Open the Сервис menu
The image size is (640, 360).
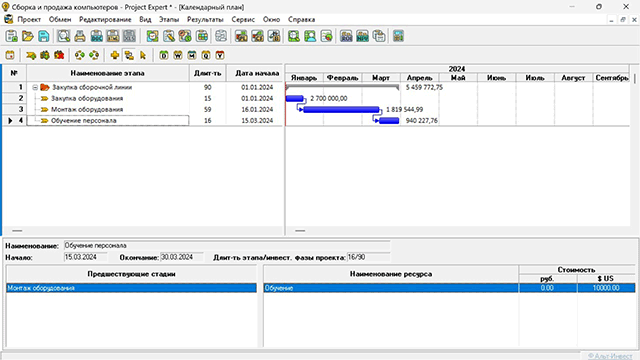(243, 20)
